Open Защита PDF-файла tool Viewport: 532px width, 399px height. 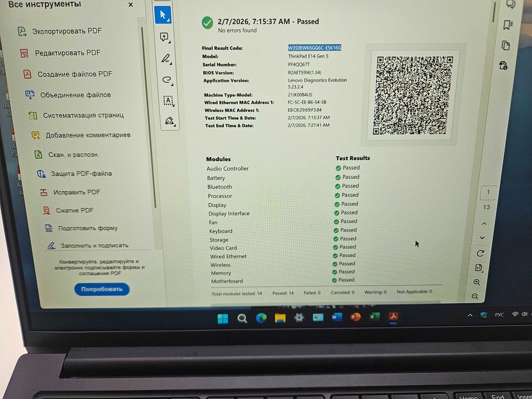74,174
